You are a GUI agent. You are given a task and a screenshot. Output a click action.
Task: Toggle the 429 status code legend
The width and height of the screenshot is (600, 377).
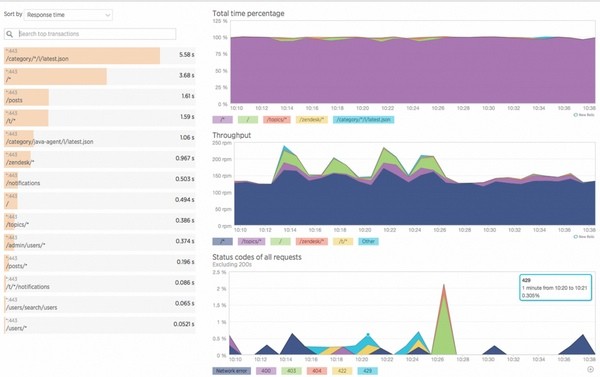367,371
